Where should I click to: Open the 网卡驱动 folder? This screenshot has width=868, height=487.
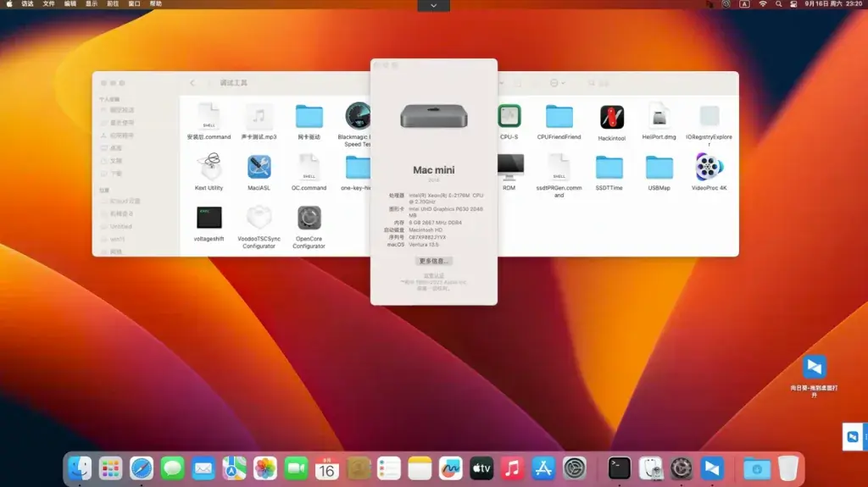(309, 117)
